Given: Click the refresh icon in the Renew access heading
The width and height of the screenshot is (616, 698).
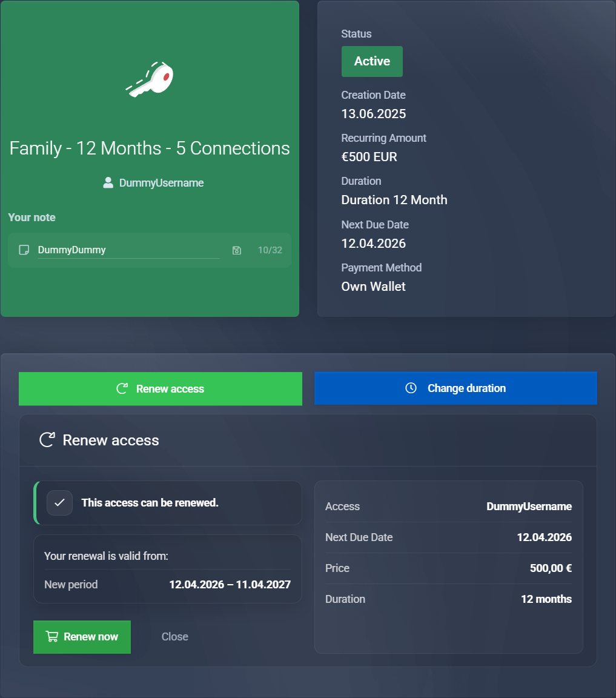Looking at the screenshot, I should click(x=47, y=440).
